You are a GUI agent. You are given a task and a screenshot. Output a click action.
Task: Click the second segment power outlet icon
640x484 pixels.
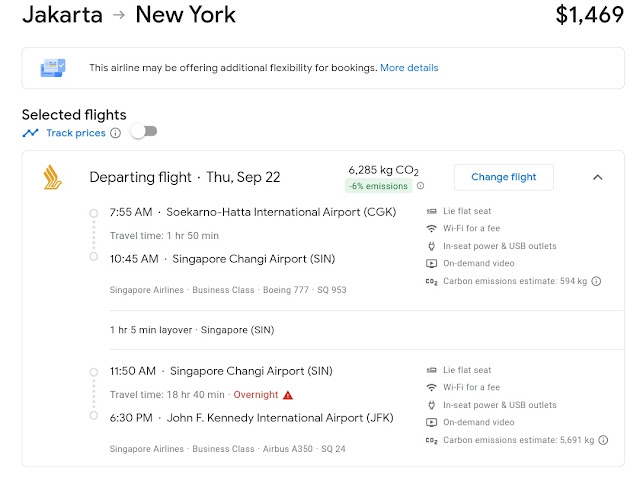[x=431, y=405]
